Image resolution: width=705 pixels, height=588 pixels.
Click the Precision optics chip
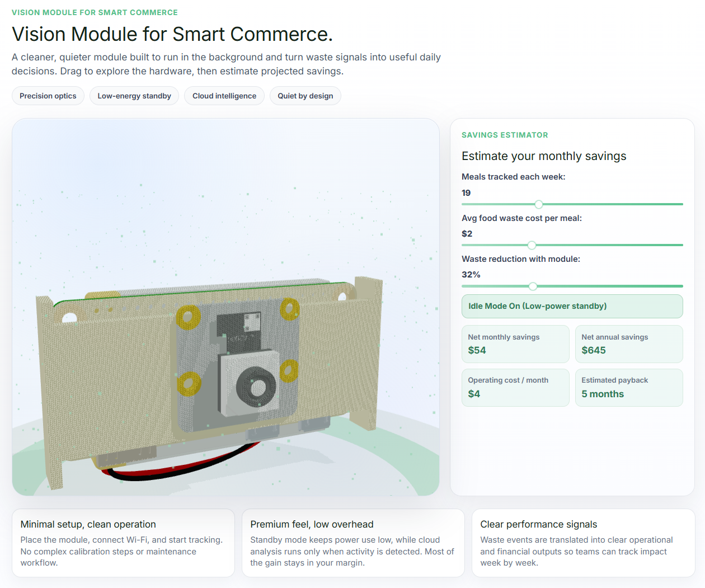pos(48,96)
